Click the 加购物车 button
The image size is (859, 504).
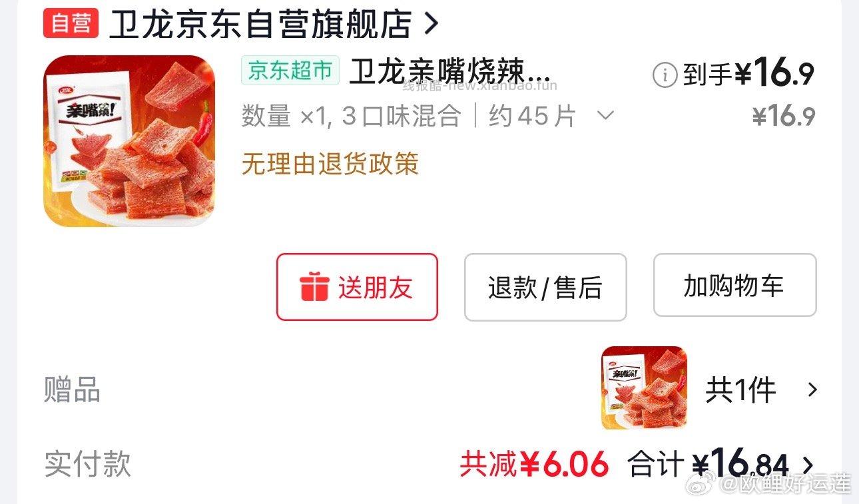pos(734,285)
